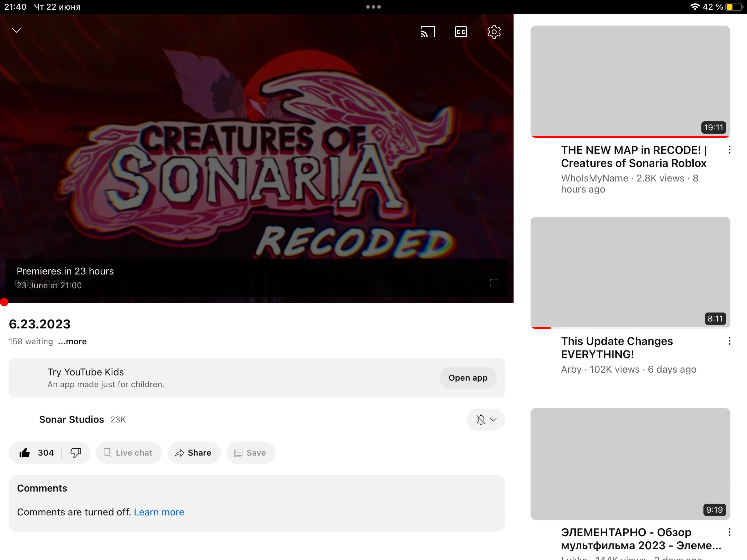Expand description with ...more
Screen dimensions: 747x560
point(72,342)
